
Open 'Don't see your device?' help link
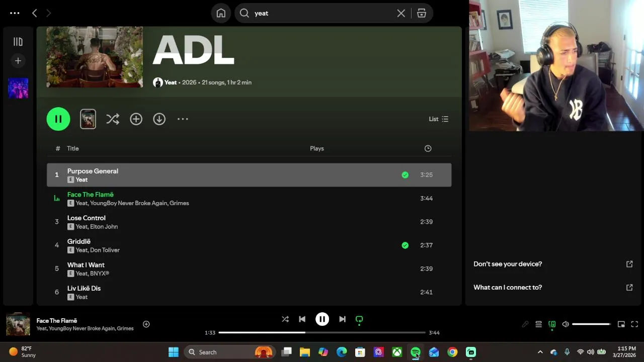[x=553, y=264]
